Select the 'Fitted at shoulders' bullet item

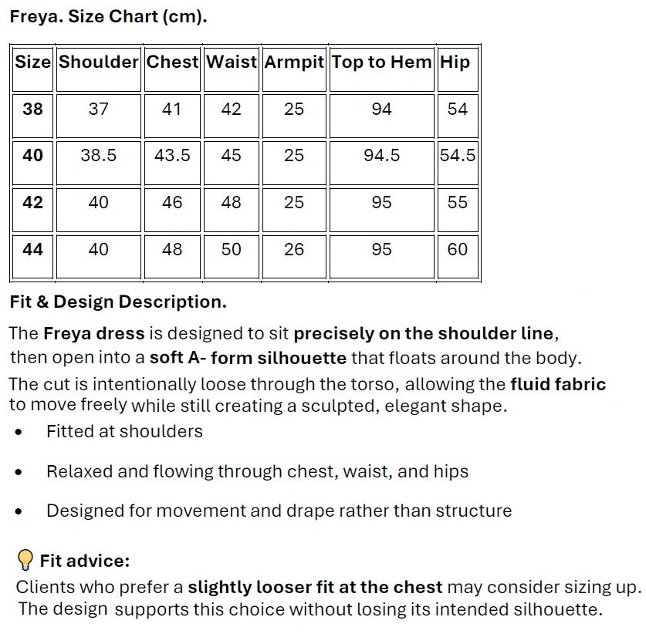[124, 432]
